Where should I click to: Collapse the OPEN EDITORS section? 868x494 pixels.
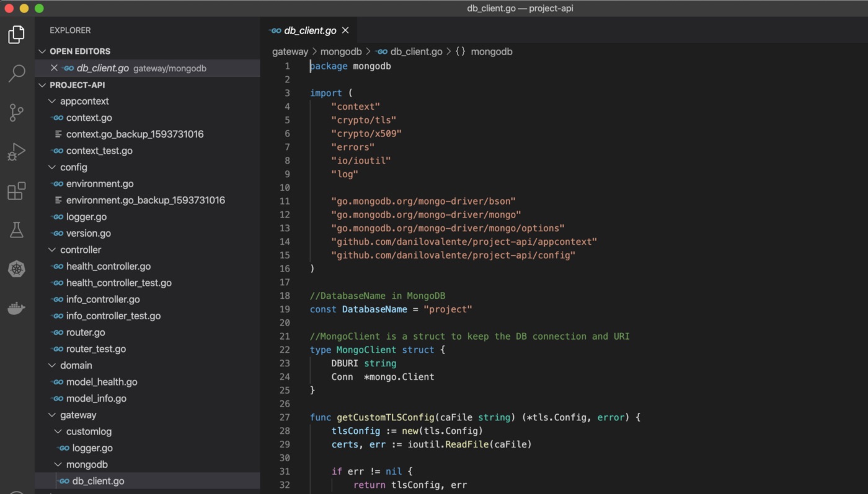(43, 51)
